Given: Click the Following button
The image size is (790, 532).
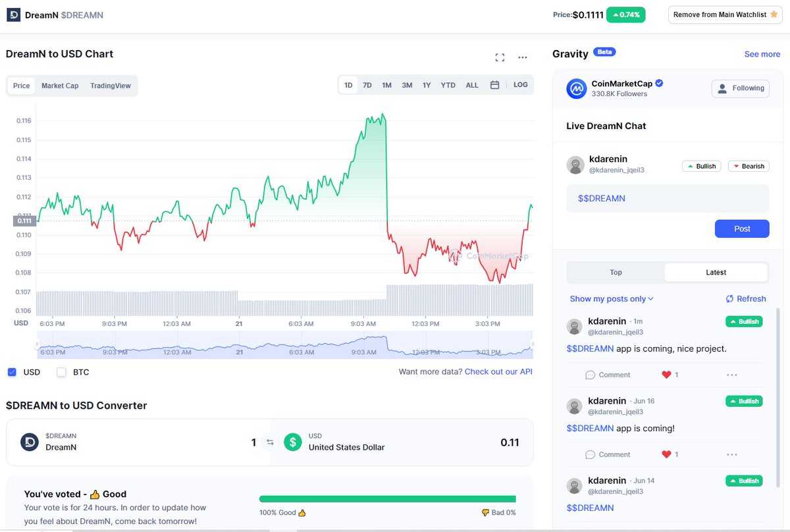Looking at the screenshot, I should click(x=741, y=88).
